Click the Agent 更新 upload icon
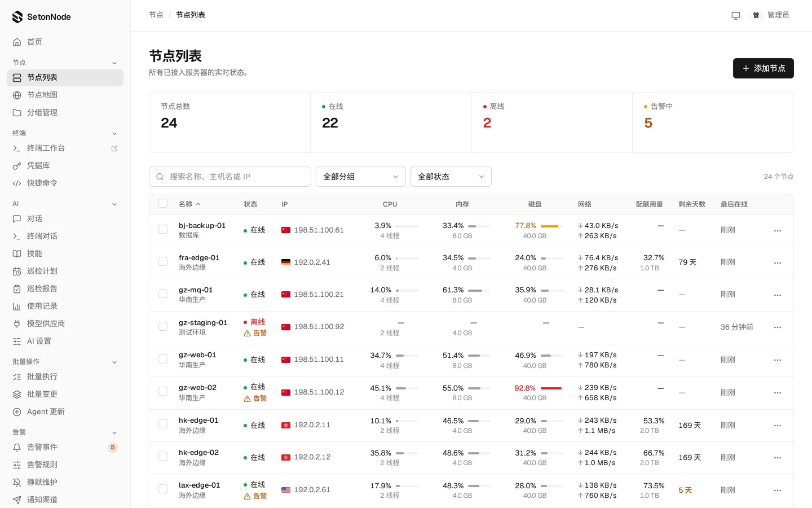The width and height of the screenshot is (812, 508). click(x=17, y=412)
